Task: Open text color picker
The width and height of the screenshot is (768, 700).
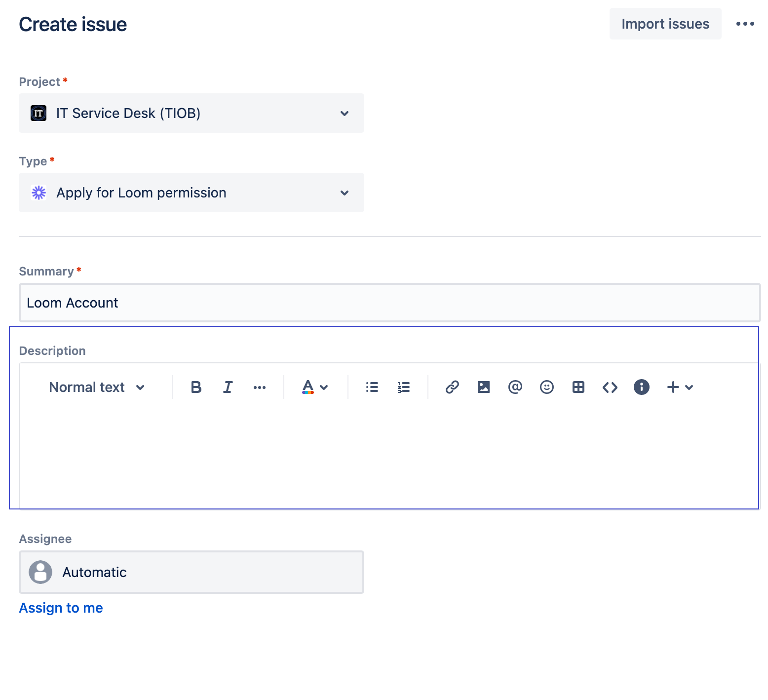Action: pos(315,387)
